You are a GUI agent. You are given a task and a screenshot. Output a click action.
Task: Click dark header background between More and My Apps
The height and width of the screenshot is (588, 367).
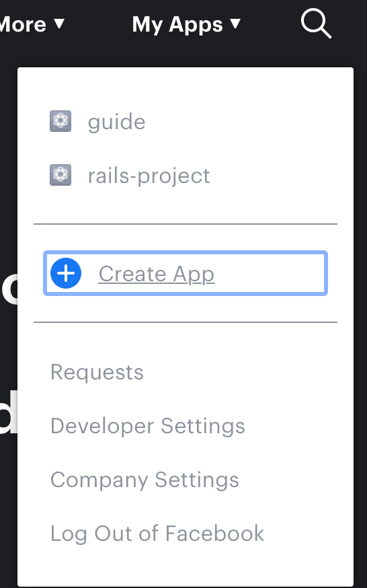pos(98,24)
